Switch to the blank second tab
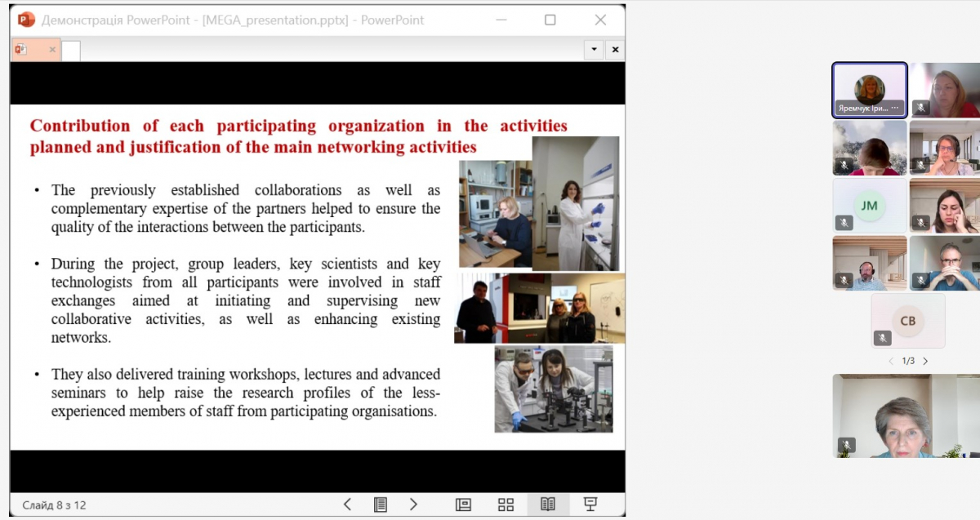 tap(71, 51)
